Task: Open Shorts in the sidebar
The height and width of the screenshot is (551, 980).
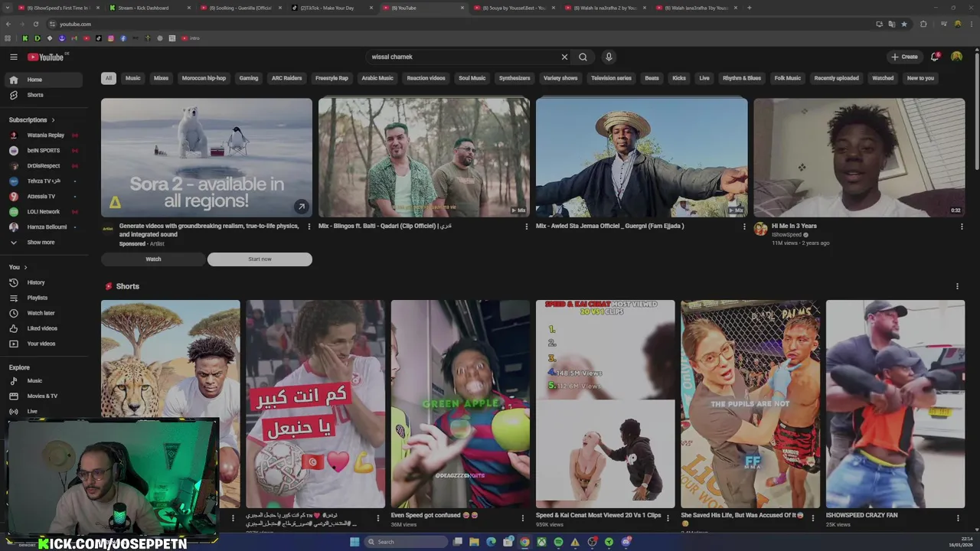Action: [35, 95]
